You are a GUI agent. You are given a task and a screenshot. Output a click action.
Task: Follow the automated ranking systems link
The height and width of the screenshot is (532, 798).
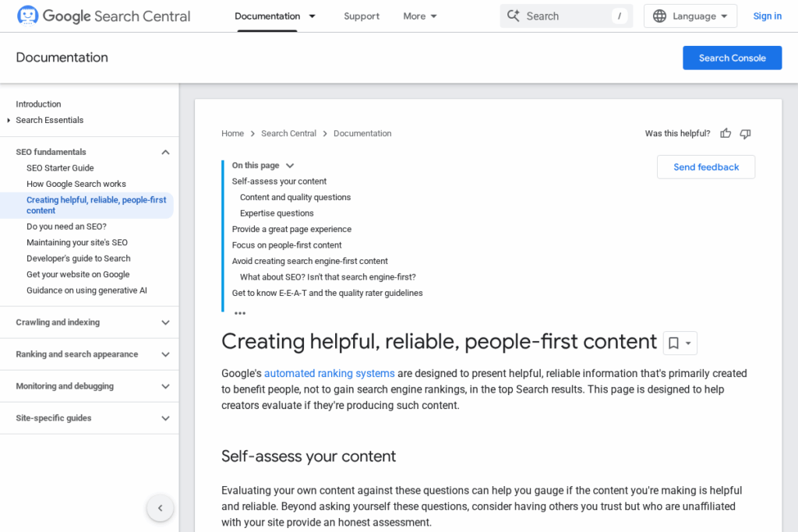[330, 373]
